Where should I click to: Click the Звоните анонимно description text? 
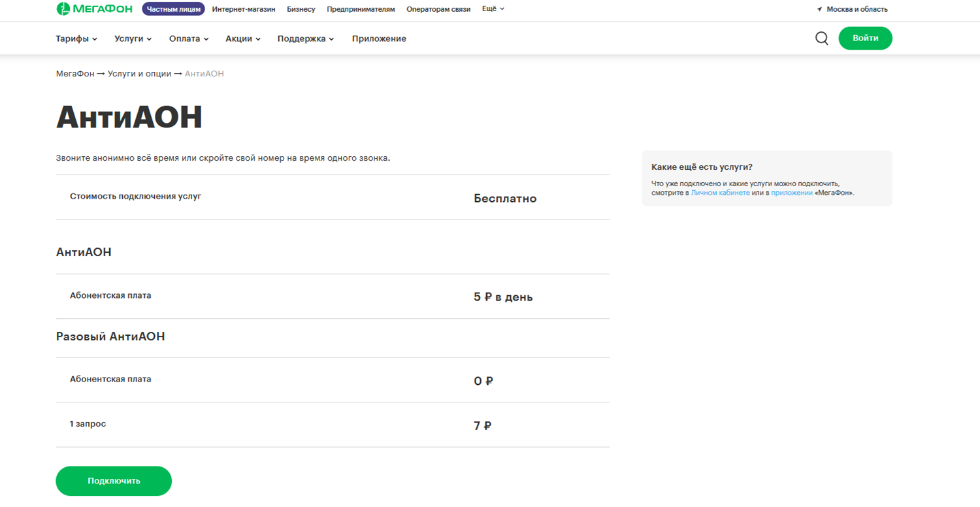pyautogui.click(x=223, y=158)
